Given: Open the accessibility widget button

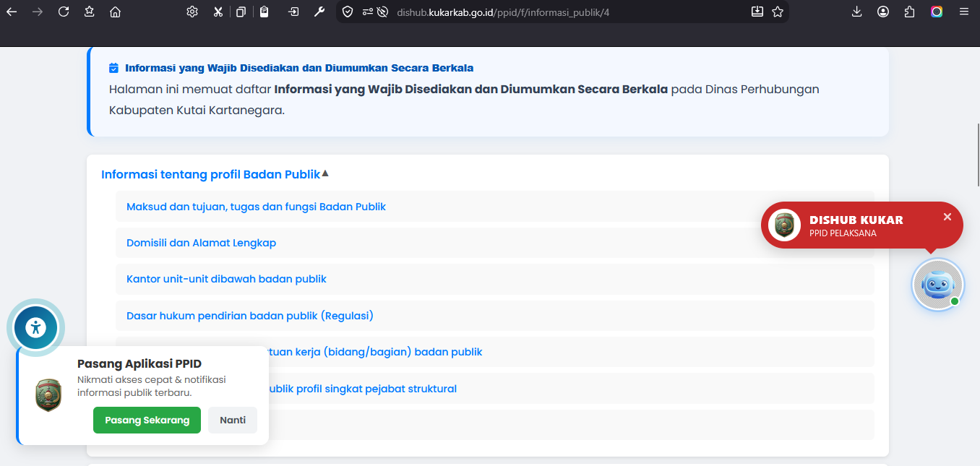Looking at the screenshot, I should click(35, 327).
